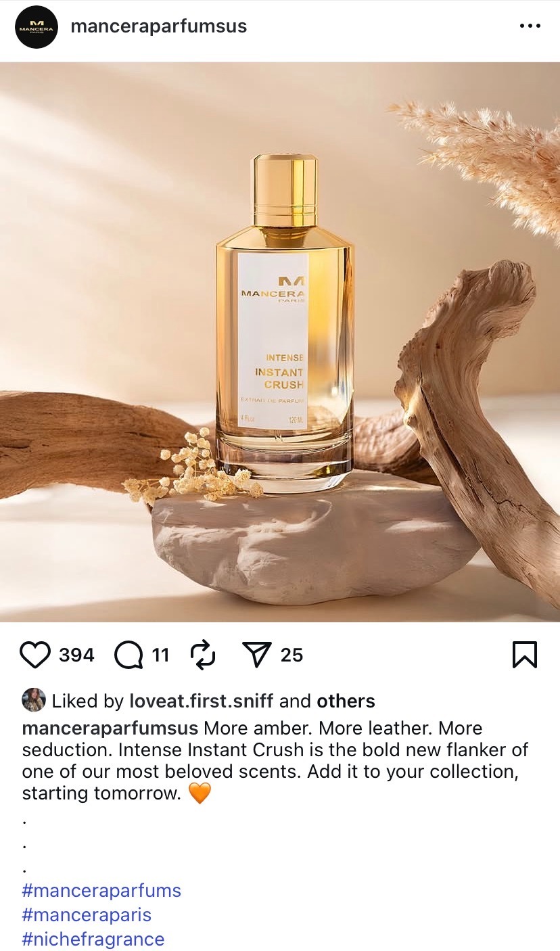Tap the repost arrows icon

coord(202,655)
